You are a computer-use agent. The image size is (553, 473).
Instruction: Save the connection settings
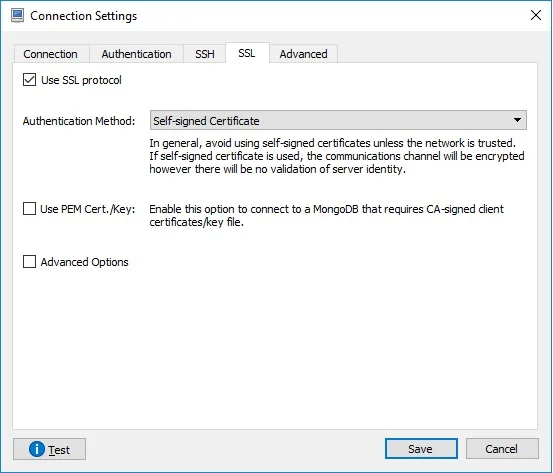point(421,449)
